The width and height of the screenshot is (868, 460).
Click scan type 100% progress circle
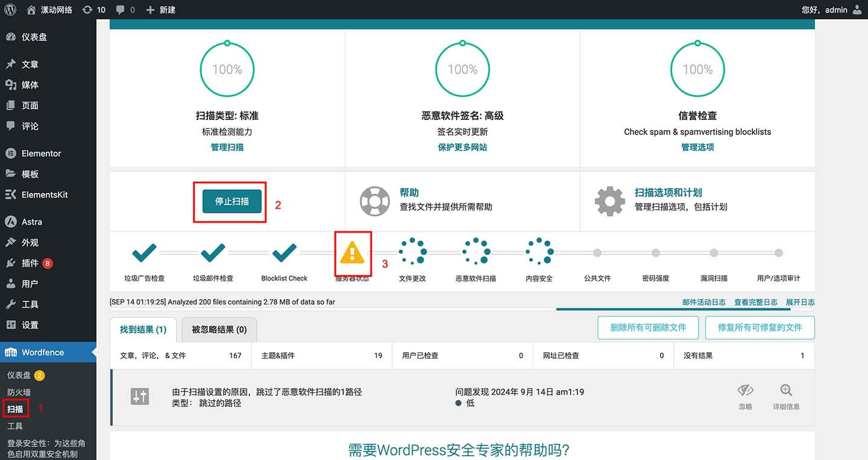point(227,69)
